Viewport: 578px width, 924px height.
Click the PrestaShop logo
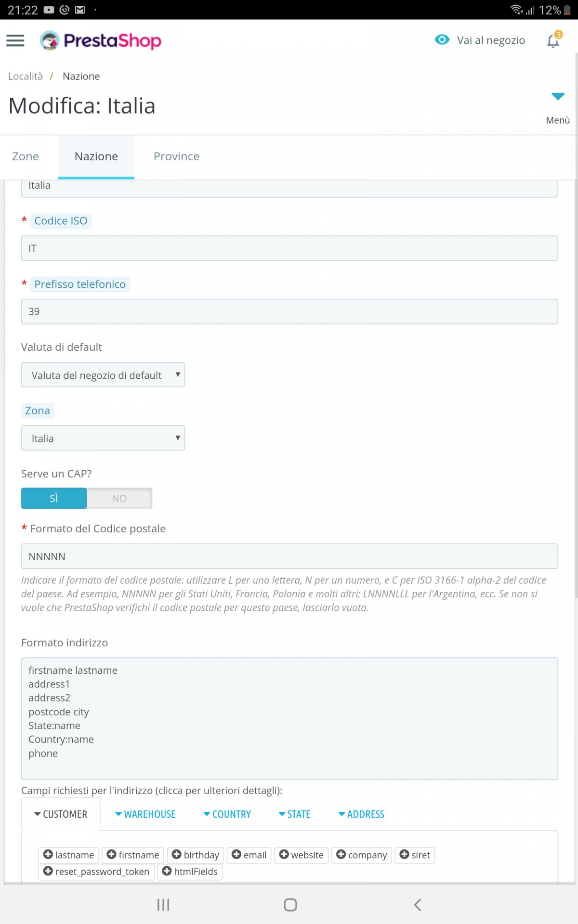[x=101, y=41]
